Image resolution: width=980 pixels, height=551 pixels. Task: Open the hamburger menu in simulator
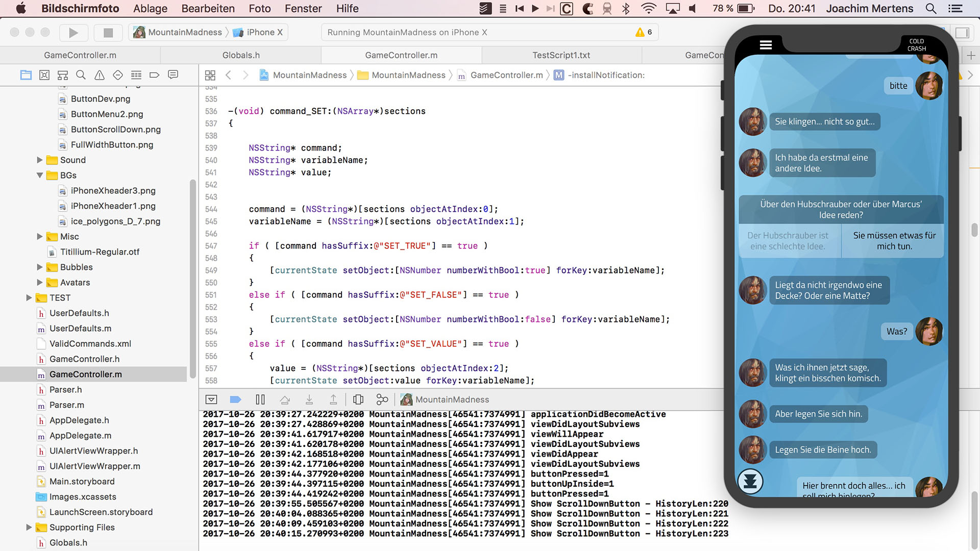click(x=766, y=45)
